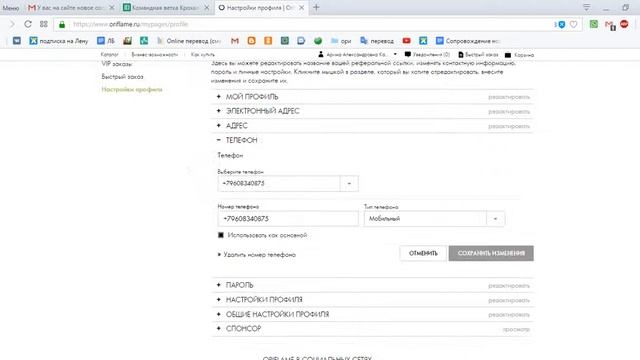Open the YouTube bookmark icon

pos(407,41)
